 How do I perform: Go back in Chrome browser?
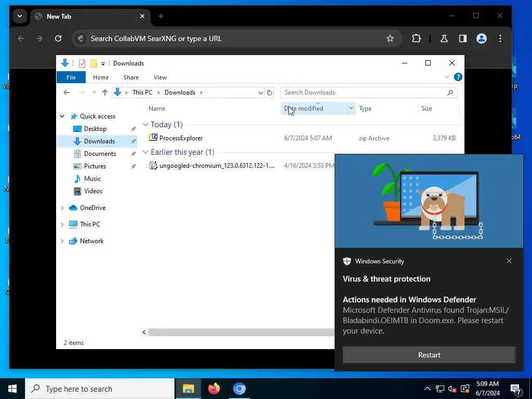coord(21,38)
